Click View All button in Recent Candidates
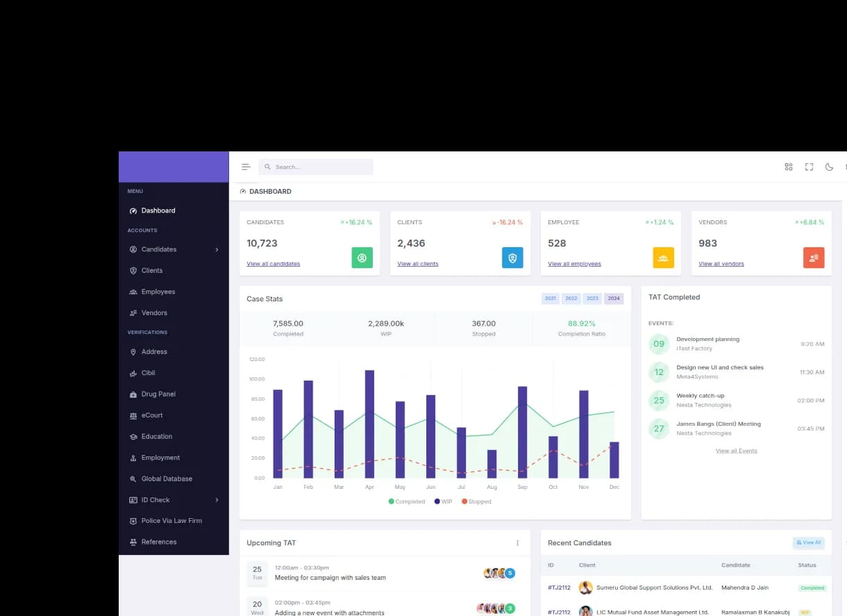This screenshot has height=616, width=847. click(x=809, y=543)
